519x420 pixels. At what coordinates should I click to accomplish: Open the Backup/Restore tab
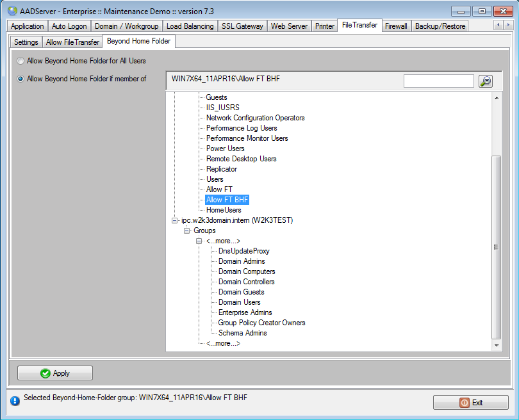tap(440, 26)
